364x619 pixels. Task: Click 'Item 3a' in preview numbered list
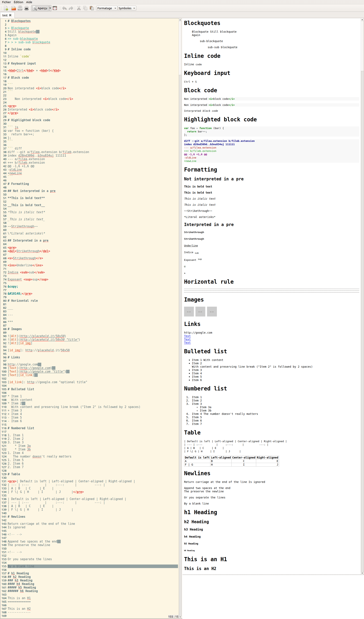coord(205,407)
